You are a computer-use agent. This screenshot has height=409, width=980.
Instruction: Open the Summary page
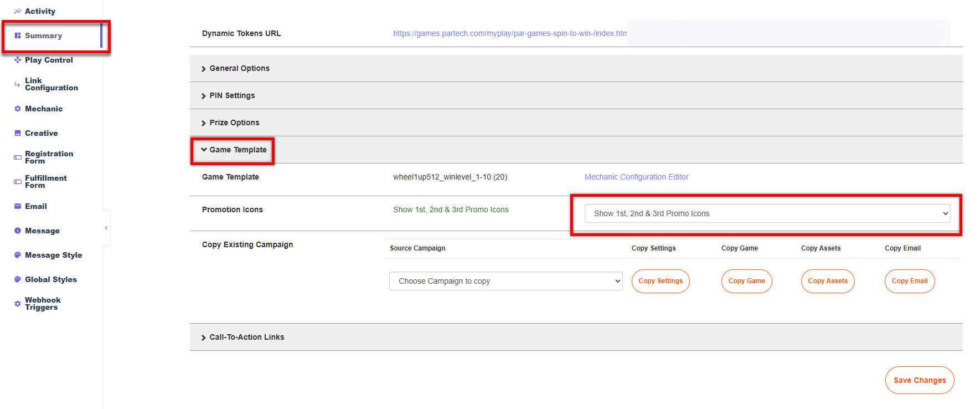pos(43,35)
